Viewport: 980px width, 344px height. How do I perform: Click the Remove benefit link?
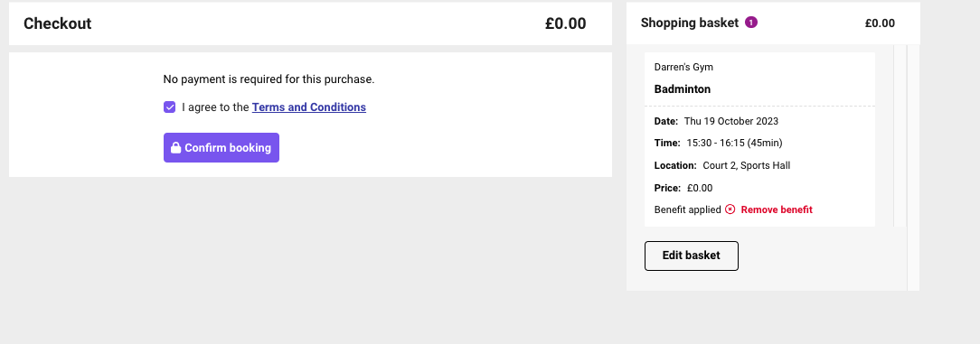tap(777, 209)
